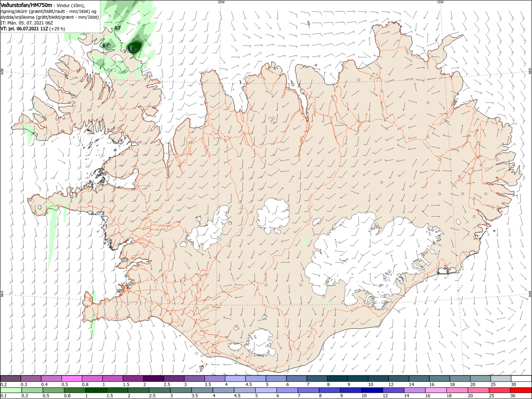Click the 15W longitude label
532x399 pixels.
(440, 2)
